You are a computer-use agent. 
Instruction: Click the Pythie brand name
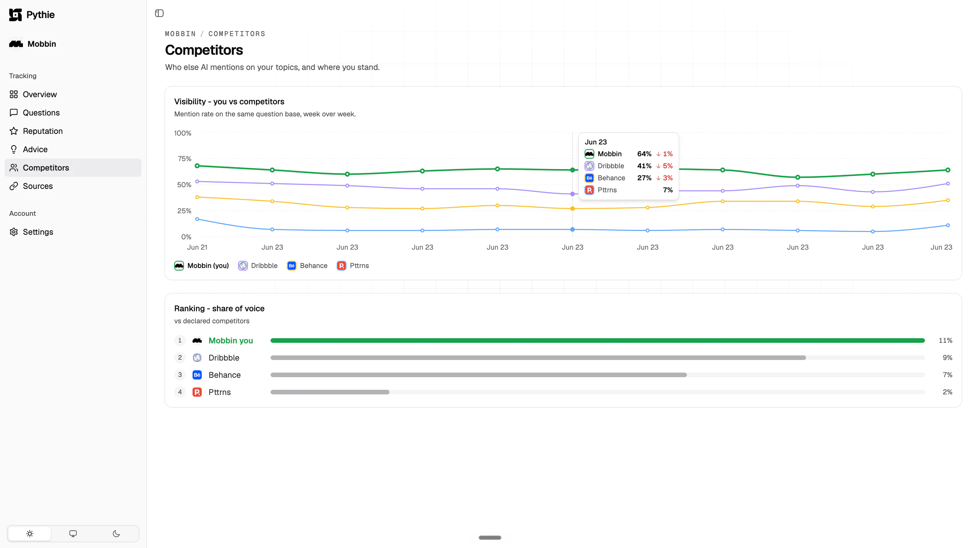(x=40, y=15)
